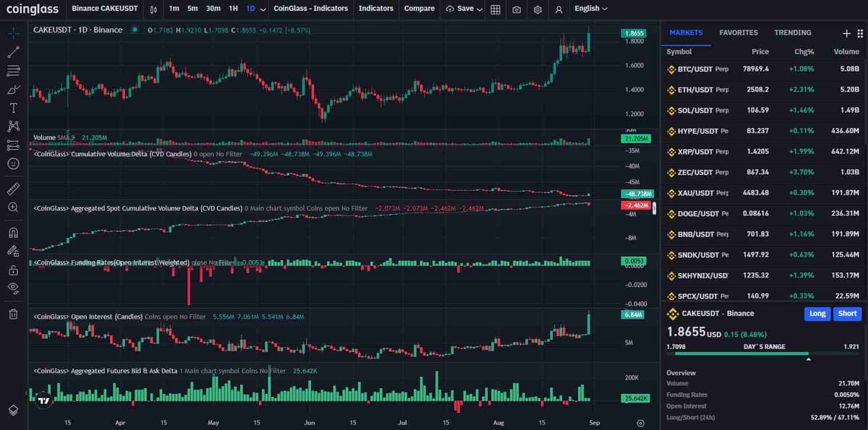Select the prediction and measurement tool
The width and height of the screenshot is (868, 430).
[13, 145]
